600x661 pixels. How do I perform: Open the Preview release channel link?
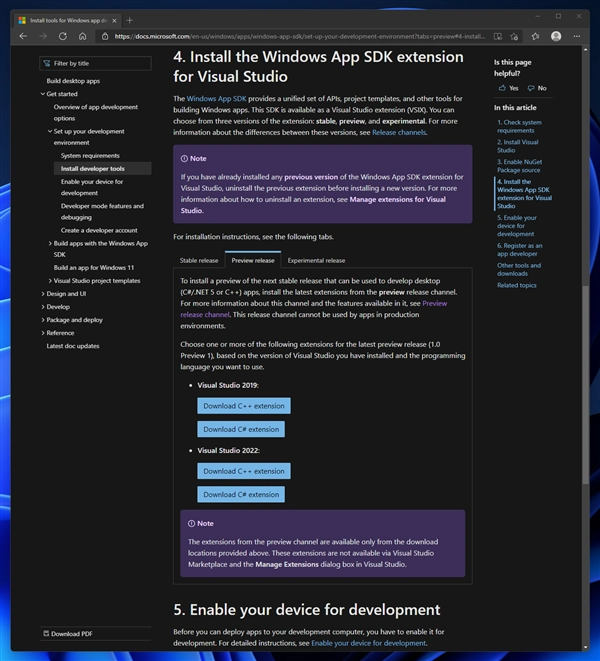tap(314, 309)
